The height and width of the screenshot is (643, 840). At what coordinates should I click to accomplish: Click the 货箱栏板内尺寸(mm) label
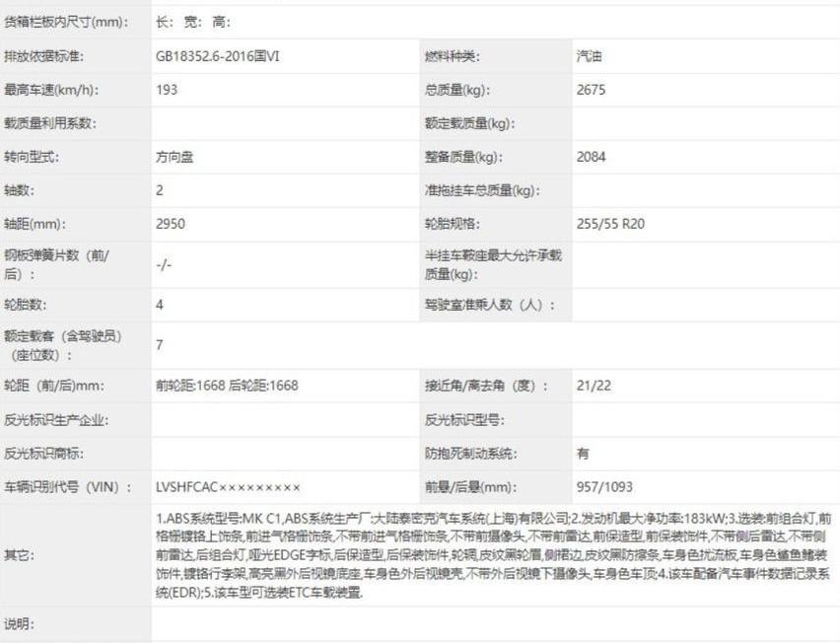click(x=66, y=23)
